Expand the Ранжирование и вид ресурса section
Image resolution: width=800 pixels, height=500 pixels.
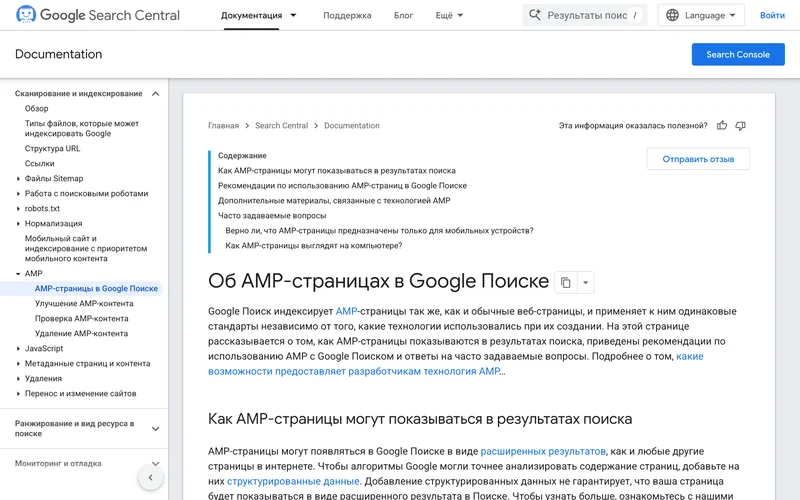pyautogui.click(x=156, y=429)
